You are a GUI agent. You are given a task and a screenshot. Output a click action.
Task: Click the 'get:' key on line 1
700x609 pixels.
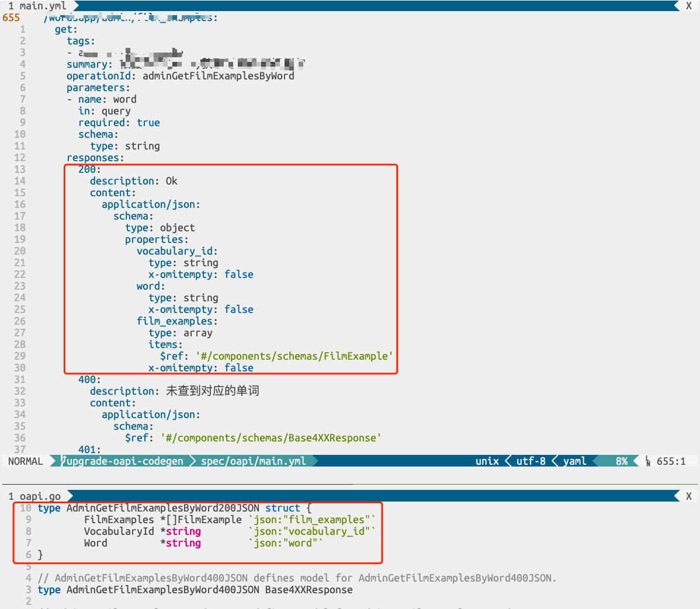coord(66,29)
